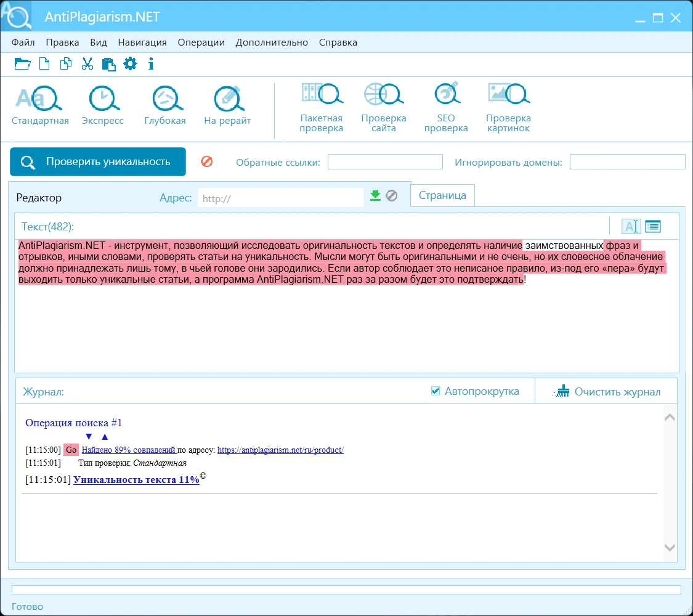
Task: Start the Стандартная check mode
Action: (x=40, y=105)
